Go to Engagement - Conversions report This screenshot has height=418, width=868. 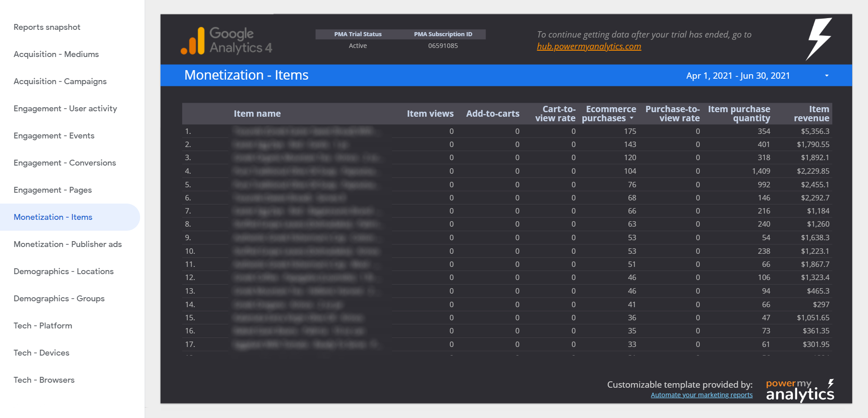click(65, 163)
